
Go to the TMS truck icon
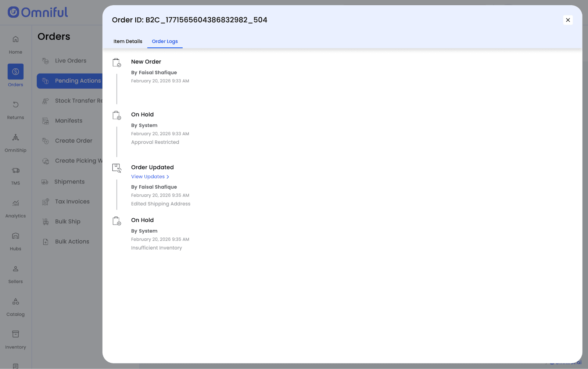[15, 171]
